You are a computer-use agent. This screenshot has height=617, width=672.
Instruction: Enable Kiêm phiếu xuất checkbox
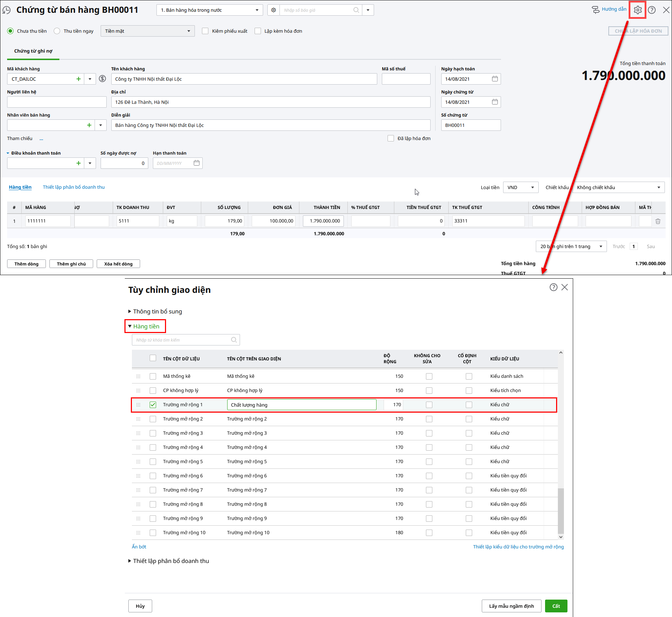click(x=205, y=31)
